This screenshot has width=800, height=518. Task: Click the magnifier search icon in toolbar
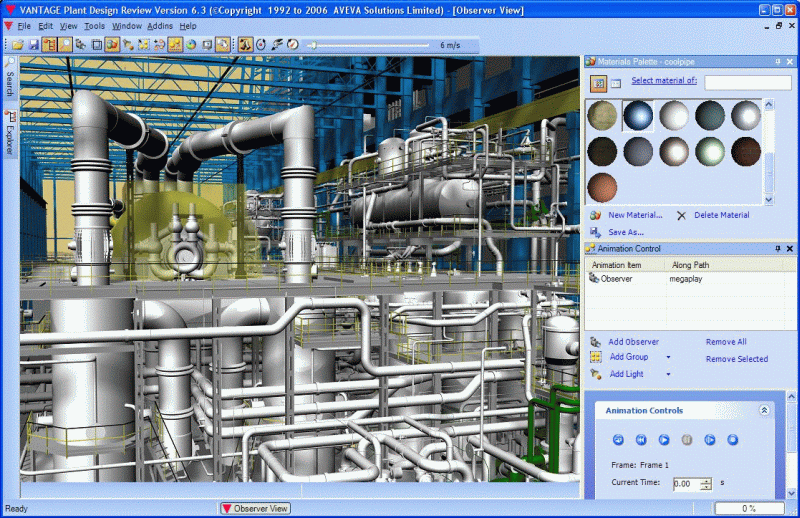(x=65, y=45)
